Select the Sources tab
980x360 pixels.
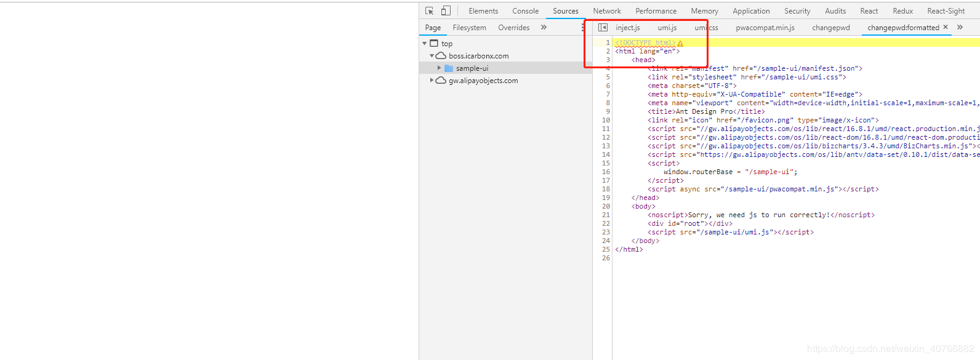pyautogui.click(x=566, y=11)
